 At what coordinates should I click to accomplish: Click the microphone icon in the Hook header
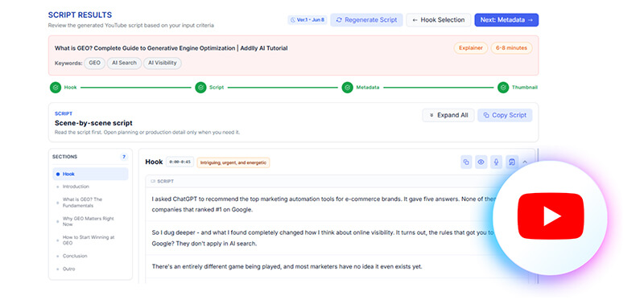pos(496,162)
